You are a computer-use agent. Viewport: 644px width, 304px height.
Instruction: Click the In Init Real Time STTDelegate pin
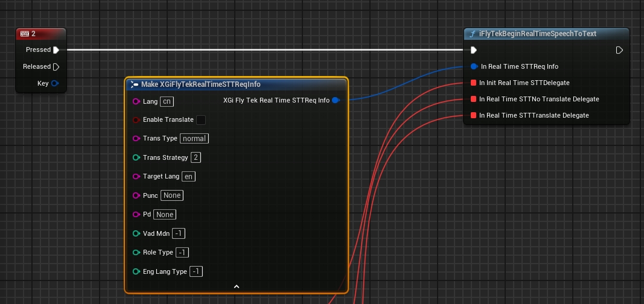[x=473, y=83]
